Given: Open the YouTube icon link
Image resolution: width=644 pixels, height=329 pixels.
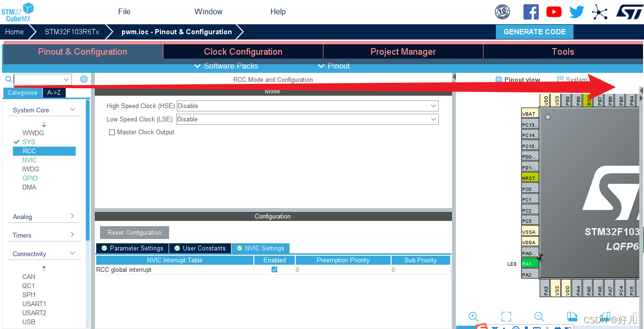Looking at the screenshot, I should click(554, 12).
